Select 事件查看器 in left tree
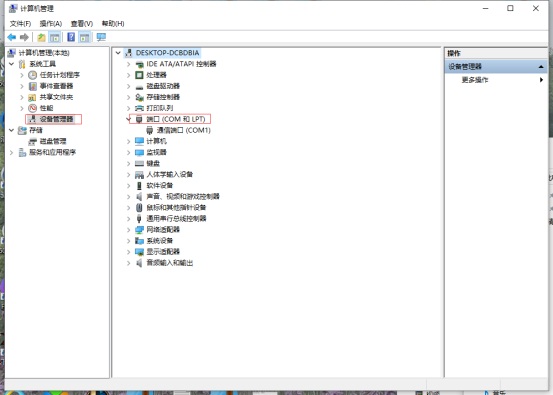 [56, 86]
